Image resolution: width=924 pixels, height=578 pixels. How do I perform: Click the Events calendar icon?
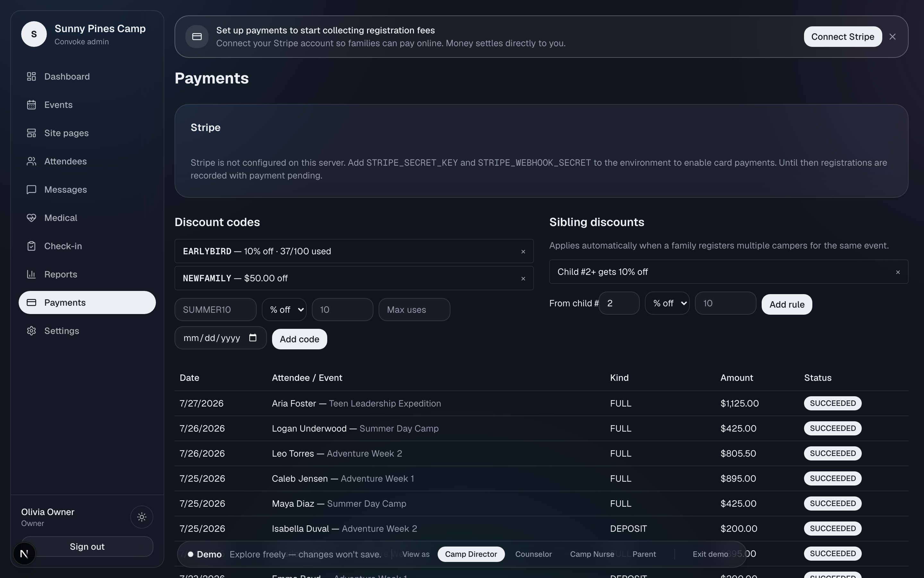(31, 105)
